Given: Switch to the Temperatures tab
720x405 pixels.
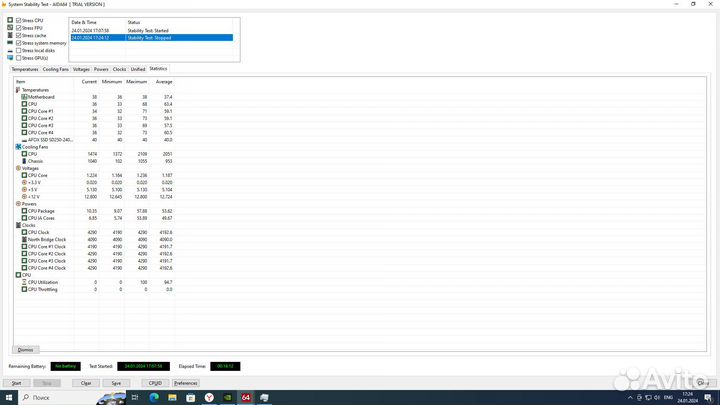Looking at the screenshot, I should 25,69.
